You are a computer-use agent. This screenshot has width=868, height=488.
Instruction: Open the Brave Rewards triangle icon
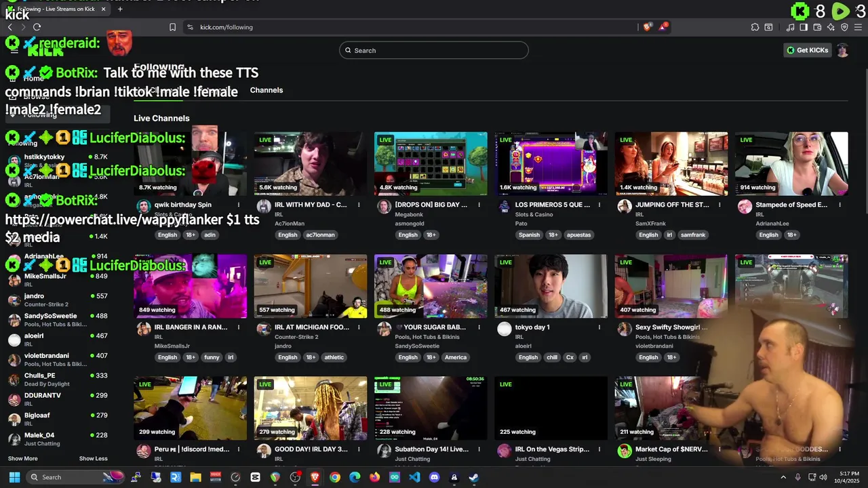coord(664,27)
